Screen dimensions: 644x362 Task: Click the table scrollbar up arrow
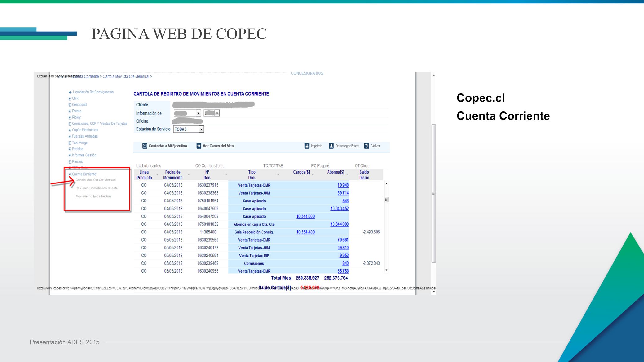point(387,184)
